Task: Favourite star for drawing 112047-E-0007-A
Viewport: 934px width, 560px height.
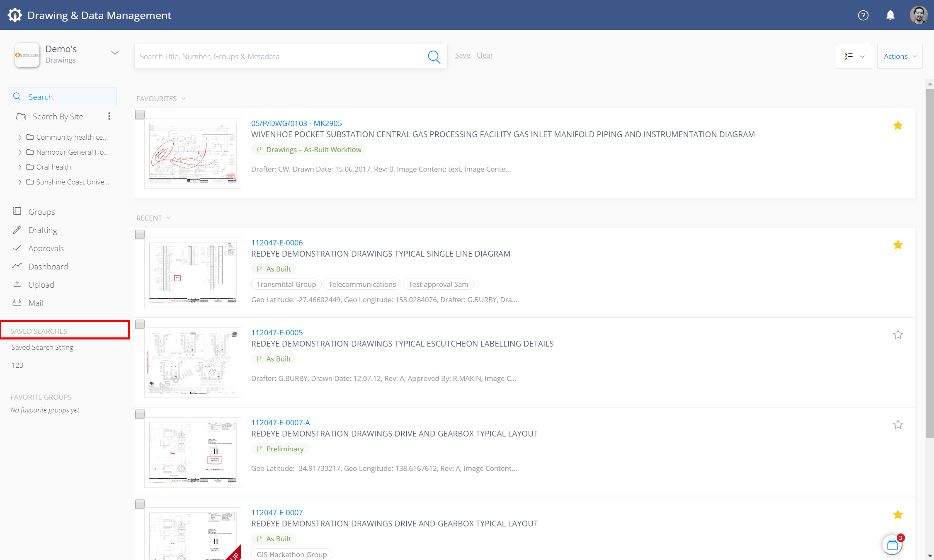Action: click(x=898, y=424)
